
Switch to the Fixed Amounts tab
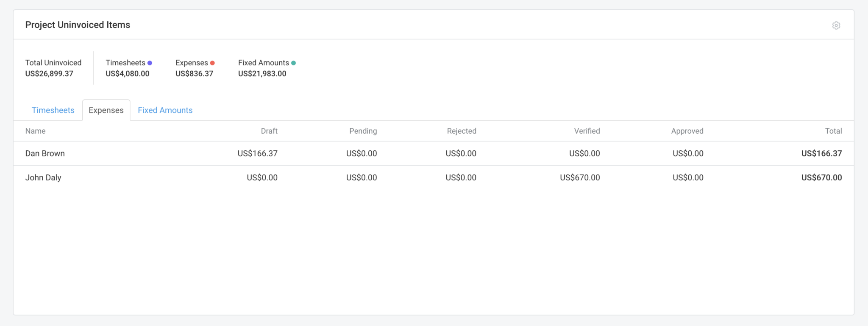tap(165, 110)
